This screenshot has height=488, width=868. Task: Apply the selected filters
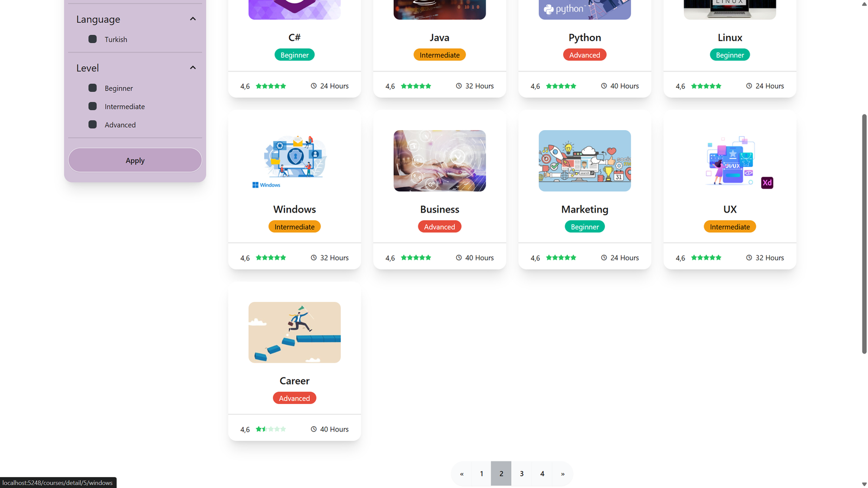135,160
